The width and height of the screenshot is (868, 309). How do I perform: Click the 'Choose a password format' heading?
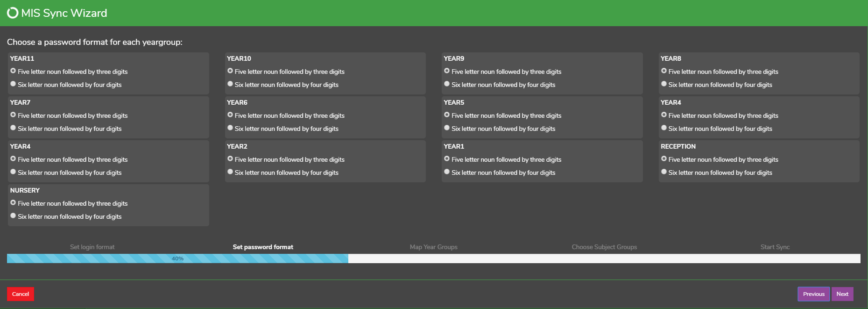coord(95,42)
